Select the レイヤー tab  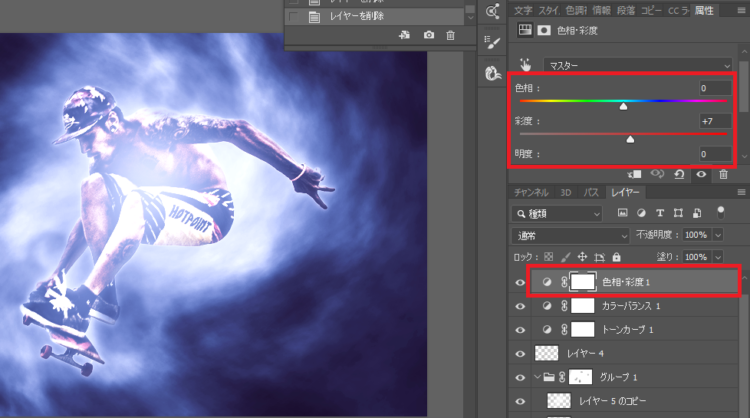click(625, 192)
